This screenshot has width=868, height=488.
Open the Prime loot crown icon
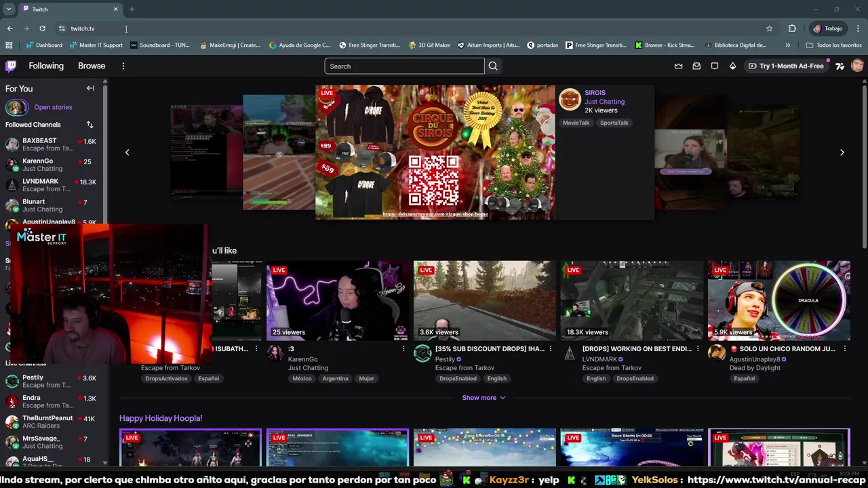(x=678, y=66)
